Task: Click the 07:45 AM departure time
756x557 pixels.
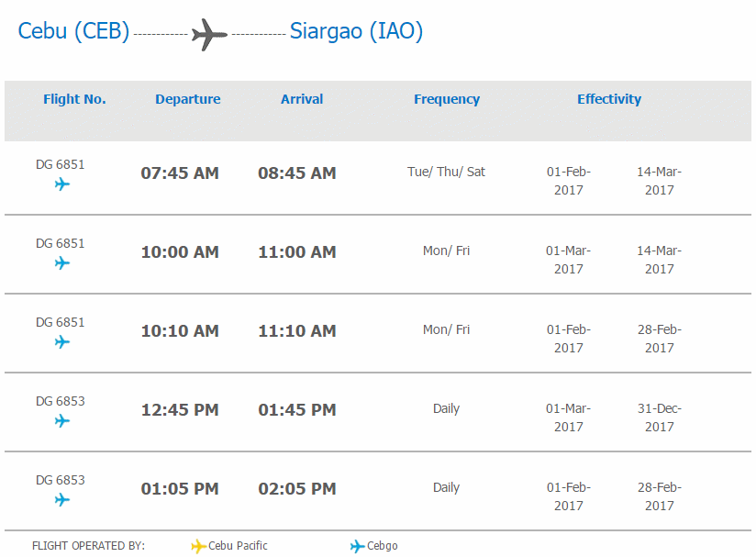Action: 180,173
